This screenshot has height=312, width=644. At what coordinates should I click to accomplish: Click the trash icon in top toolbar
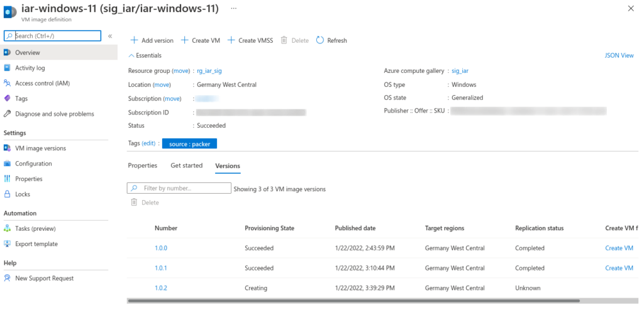pos(284,40)
